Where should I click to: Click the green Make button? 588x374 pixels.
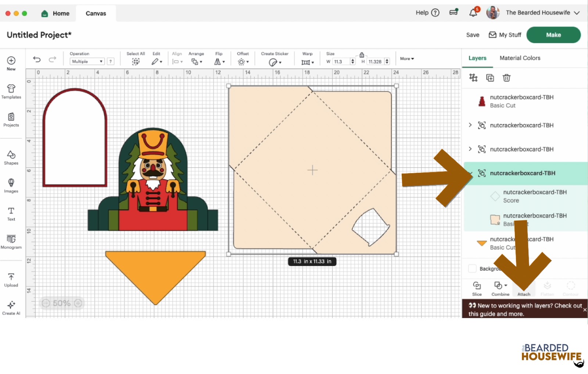[553, 35]
